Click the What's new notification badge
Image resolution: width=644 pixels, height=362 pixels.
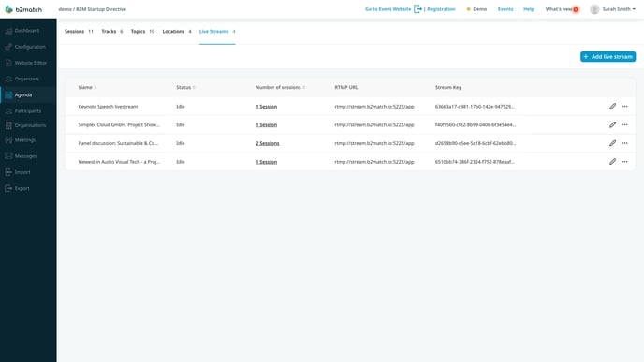[576, 9]
